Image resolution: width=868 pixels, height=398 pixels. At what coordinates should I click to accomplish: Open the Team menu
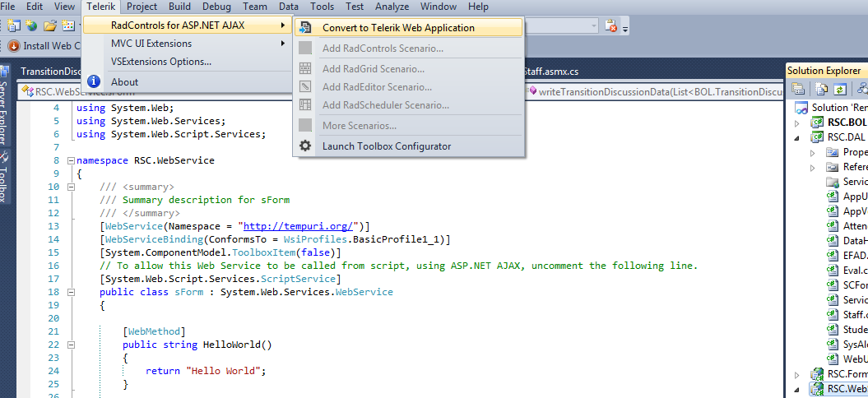[255, 7]
